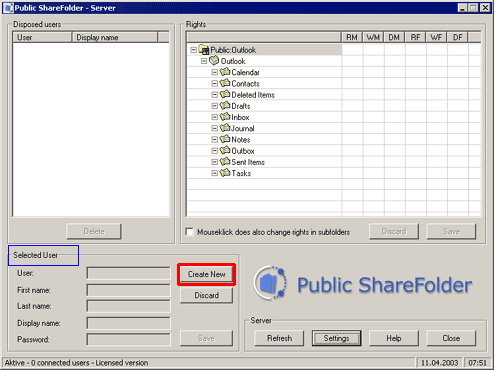Click the 07:51 time in status bar
This screenshot has height=370, width=494.
point(477,363)
